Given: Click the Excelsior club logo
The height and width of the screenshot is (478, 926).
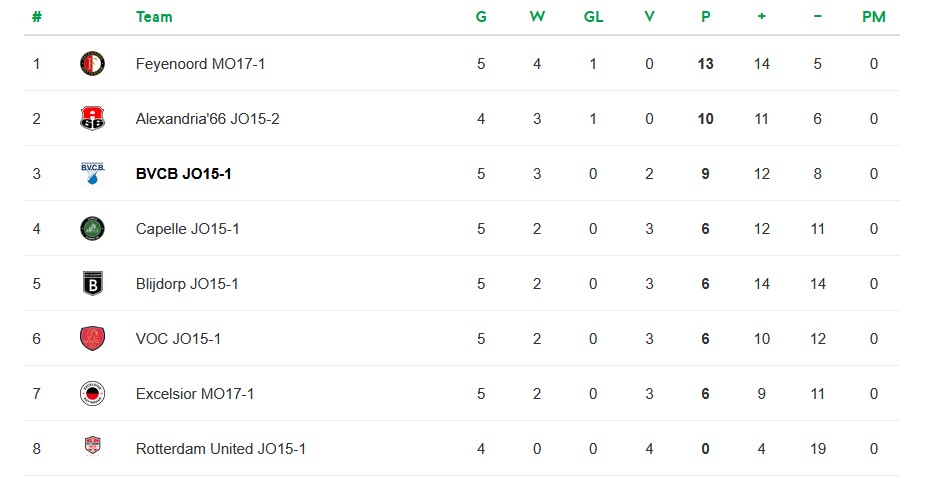Looking at the screenshot, I should tap(92, 394).
